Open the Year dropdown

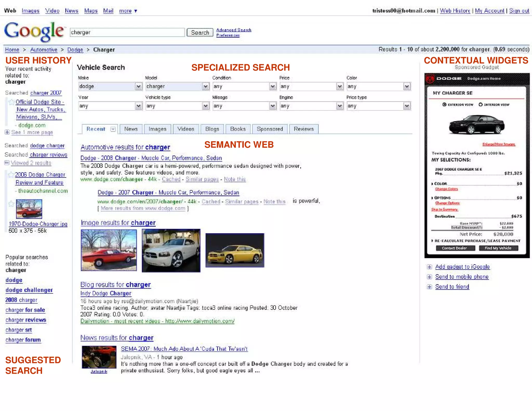tap(110, 106)
